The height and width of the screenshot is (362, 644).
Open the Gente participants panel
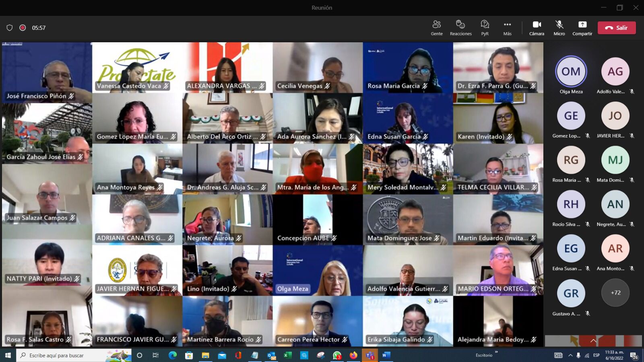(x=436, y=28)
